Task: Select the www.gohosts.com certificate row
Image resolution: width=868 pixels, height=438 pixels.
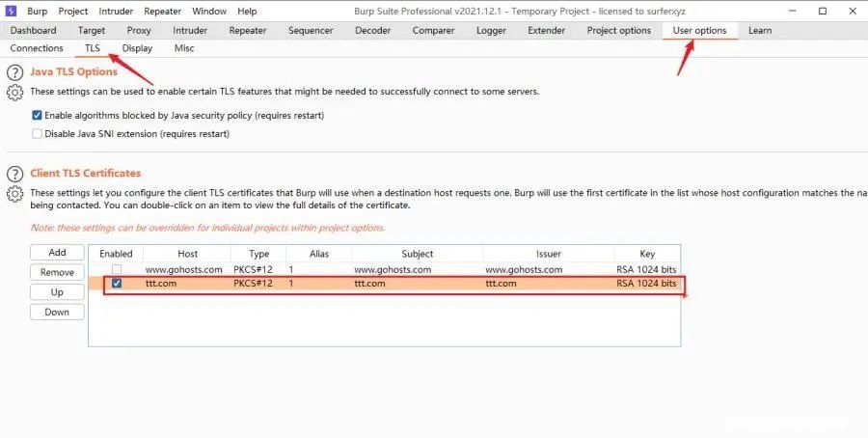Action: 385,269
